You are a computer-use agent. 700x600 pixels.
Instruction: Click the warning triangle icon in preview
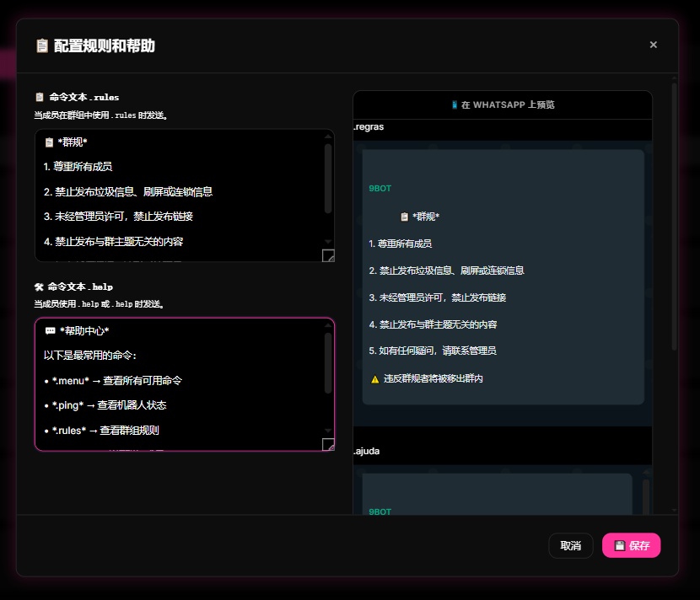tap(375, 379)
